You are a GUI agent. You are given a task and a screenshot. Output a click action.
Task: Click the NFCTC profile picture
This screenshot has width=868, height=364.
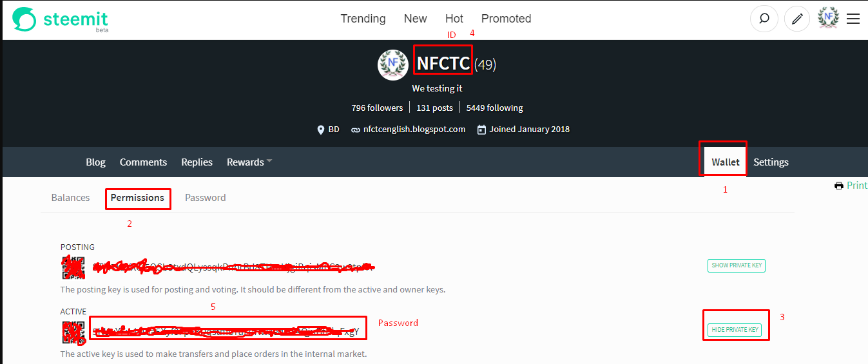click(393, 64)
